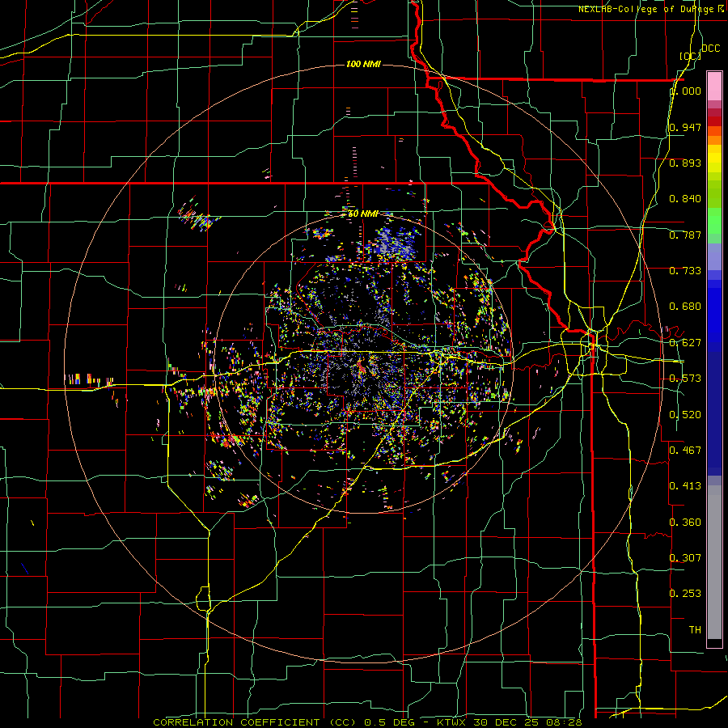
Task: Click the 0.947 legend value
Action: [685, 127]
